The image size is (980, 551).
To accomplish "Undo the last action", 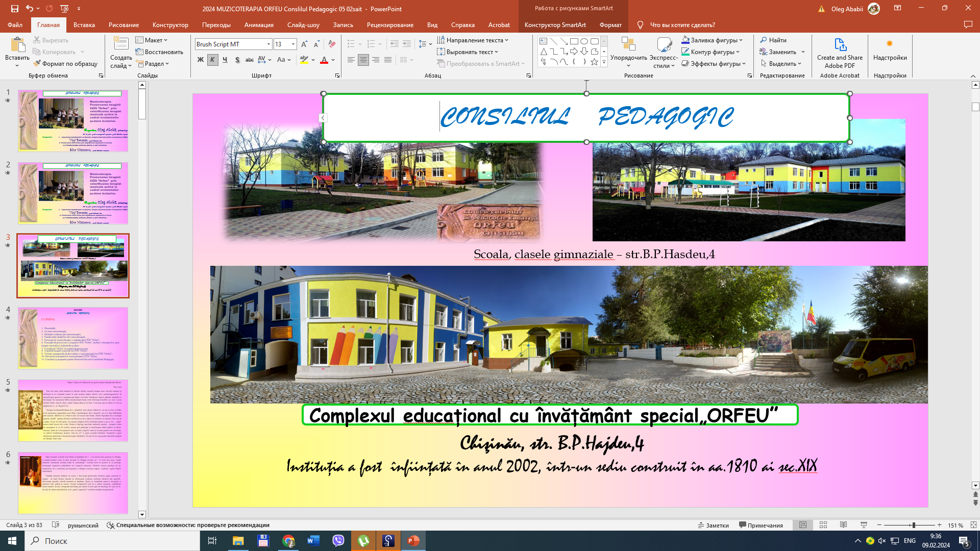I will pyautogui.click(x=30, y=9).
